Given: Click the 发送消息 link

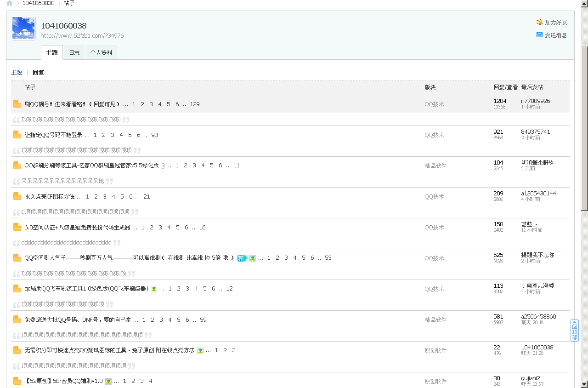Looking at the screenshot, I should tap(556, 35).
